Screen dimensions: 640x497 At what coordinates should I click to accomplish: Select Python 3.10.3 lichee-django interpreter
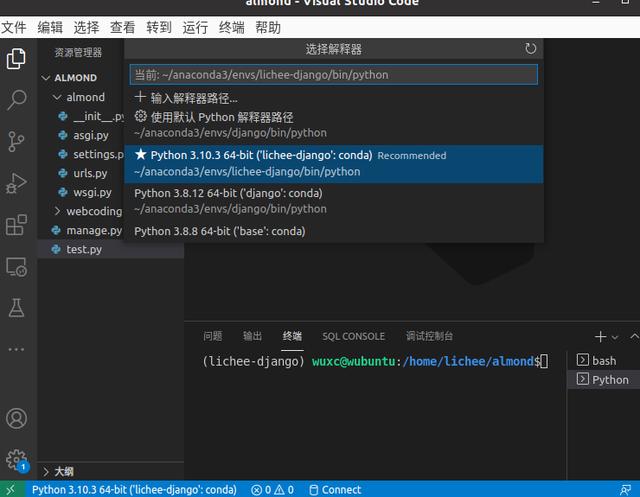333,164
